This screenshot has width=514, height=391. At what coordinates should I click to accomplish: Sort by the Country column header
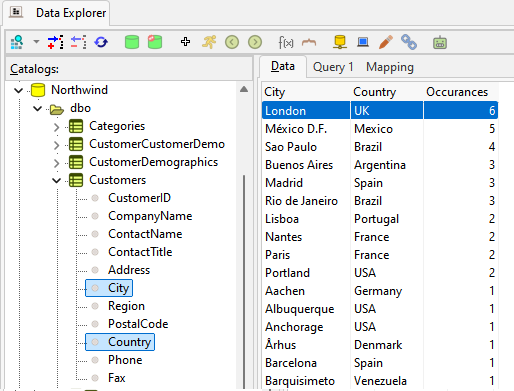click(387, 92)
